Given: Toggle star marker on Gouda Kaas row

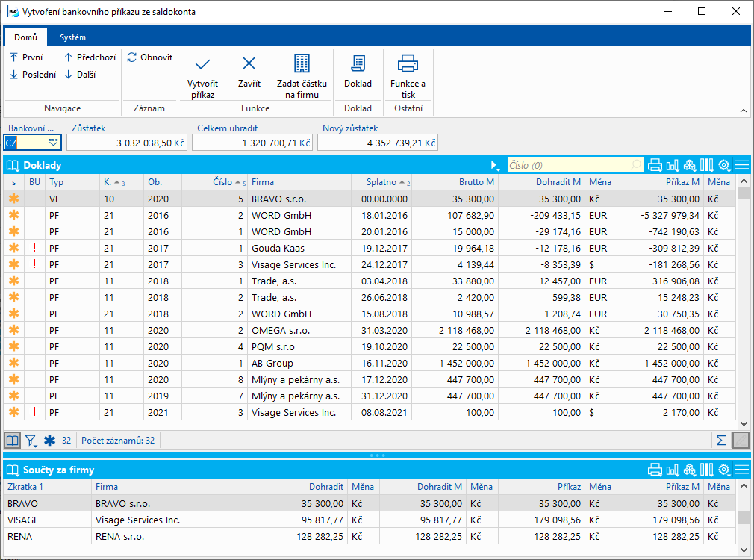Looking at the screenshot, I should pyautogui.click(x=13, y=248).
